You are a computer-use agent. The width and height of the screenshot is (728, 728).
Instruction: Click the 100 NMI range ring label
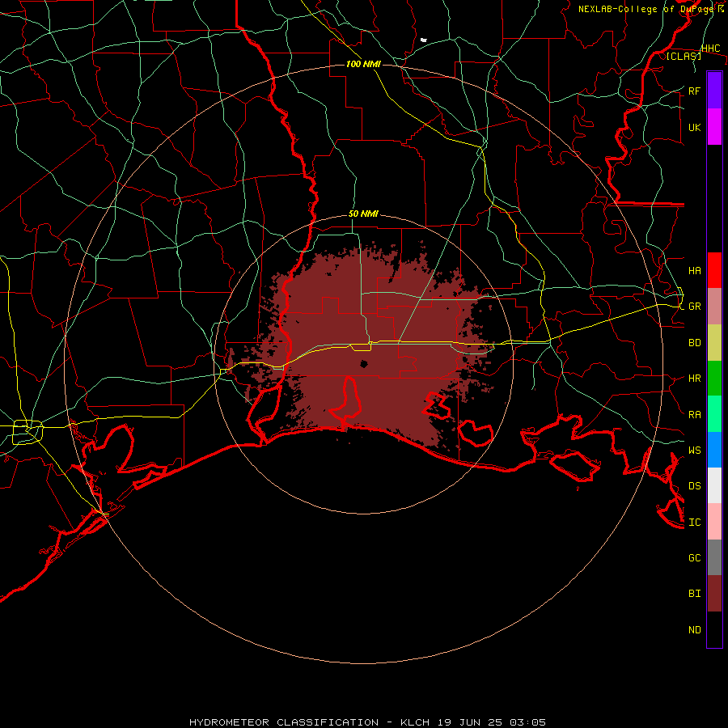(363, 64)
